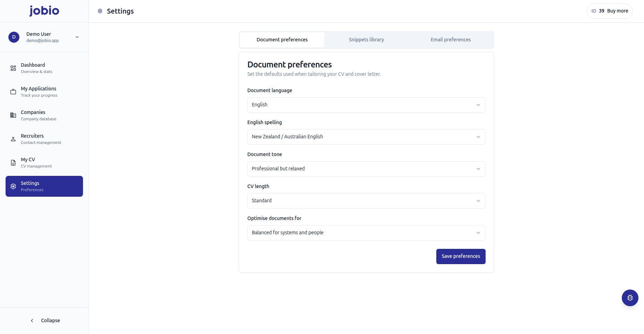
Task: Open Recruiters contact management
Action: coord(44,139)
